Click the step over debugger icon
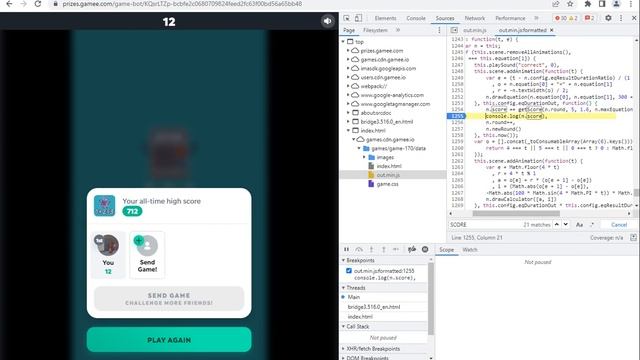The image size is (640, 360). tap(359, 249)
